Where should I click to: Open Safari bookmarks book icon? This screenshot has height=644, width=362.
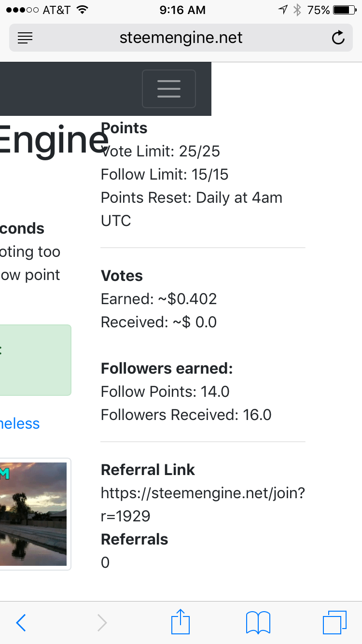pyautogui.click(x=258, y=622)
